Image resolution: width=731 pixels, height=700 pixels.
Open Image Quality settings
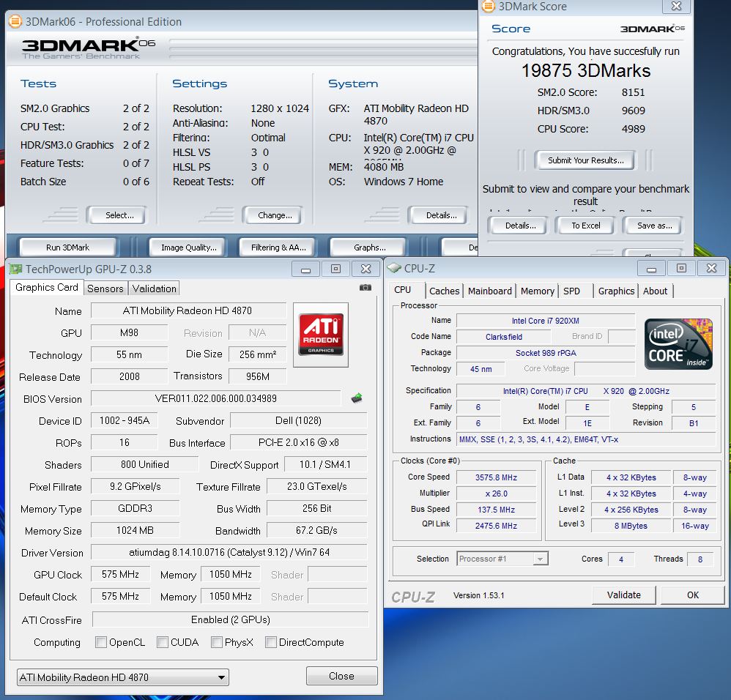(x=189, y=247)
